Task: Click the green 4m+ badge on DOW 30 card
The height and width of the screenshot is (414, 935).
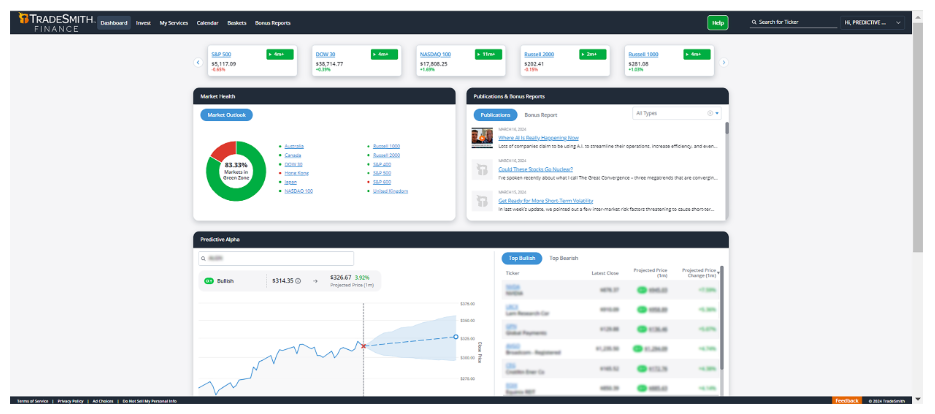Action: (x=384, y=54)
